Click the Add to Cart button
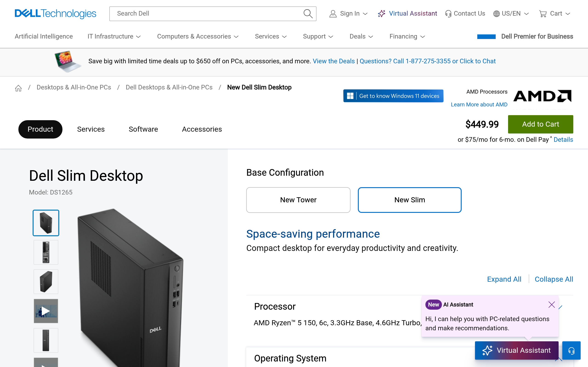Viewport: 588px width, 367px height. pyautogui.click(x=540, y=124)
